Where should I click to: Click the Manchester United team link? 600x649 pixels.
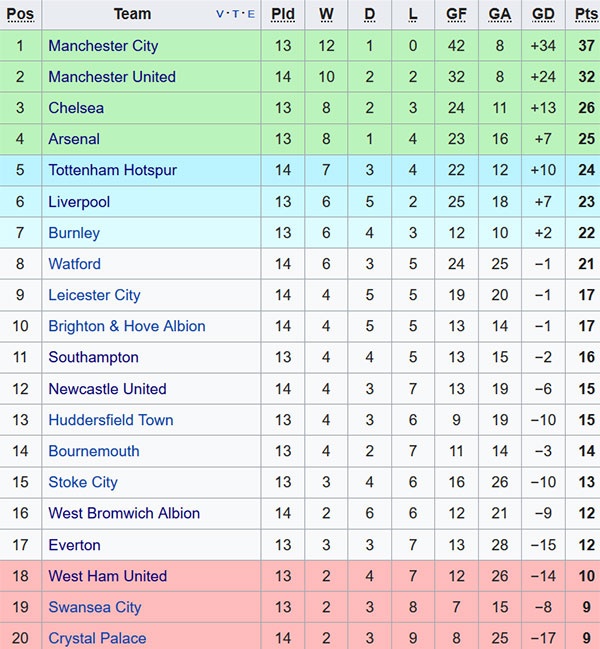coord(112,77)
